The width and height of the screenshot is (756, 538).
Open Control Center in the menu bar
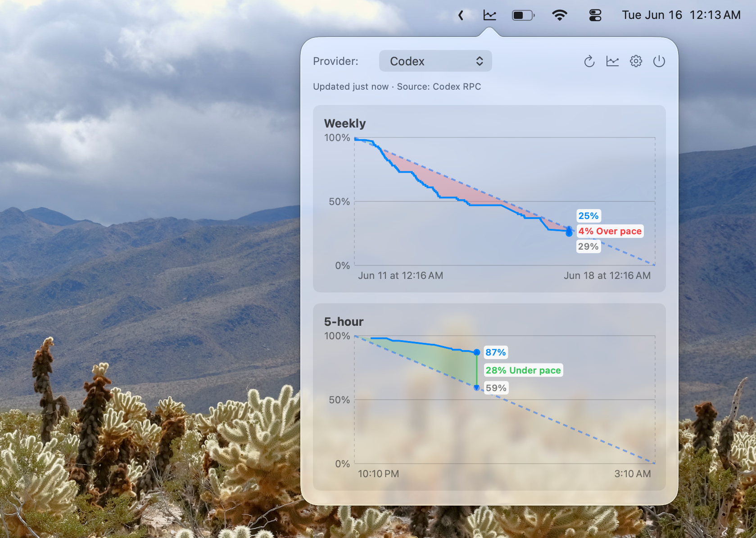point(595,15)
